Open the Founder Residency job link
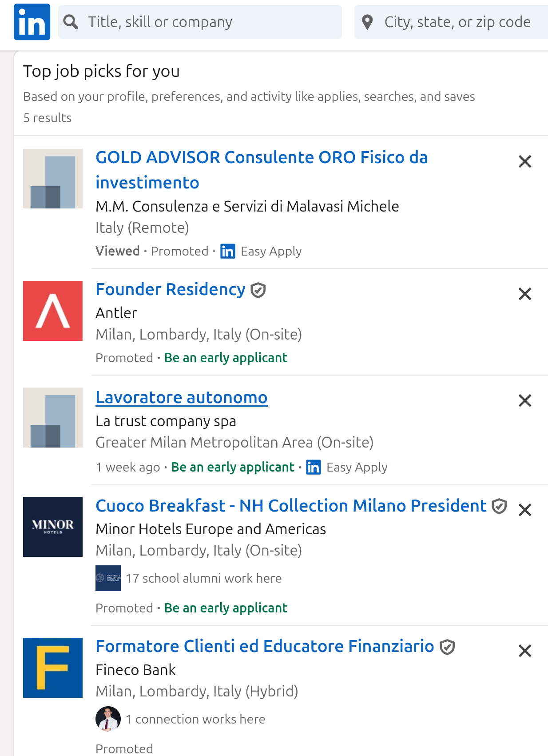Screen dimensions: 548x756 pos(171,289)
